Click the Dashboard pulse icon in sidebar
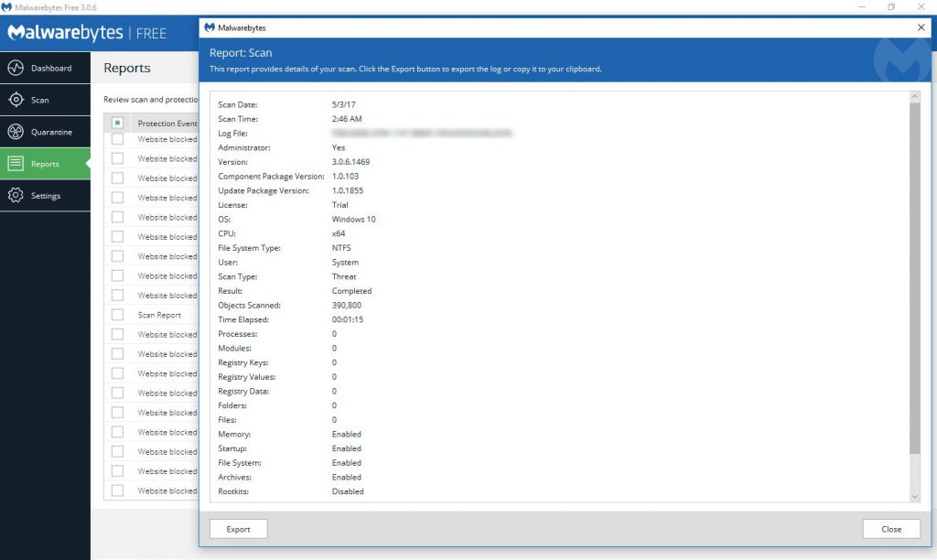 tap(16, 69)
